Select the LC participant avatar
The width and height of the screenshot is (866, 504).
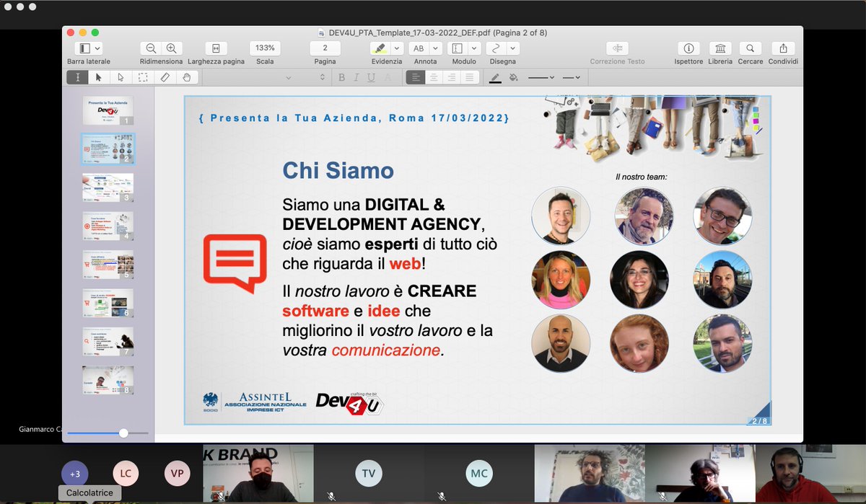[126, 474]
